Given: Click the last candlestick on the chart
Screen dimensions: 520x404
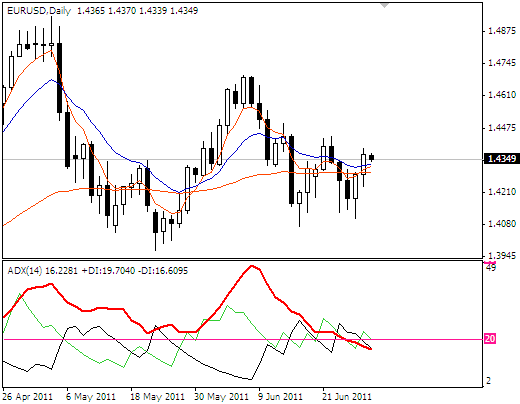Looking at the screenshot, I should click(371, 157).
